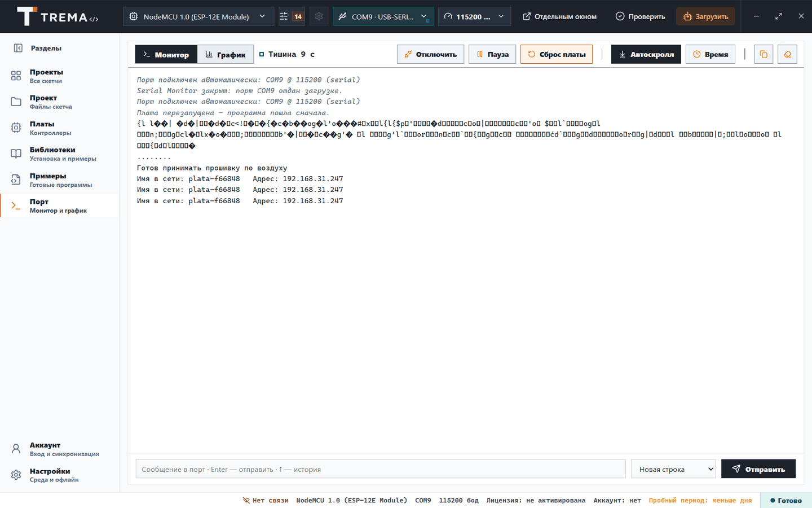Viewport: 812px width, 508px height.
Task: Expand the NodeMCU board selector dropdown
Action: pos(198,16)
